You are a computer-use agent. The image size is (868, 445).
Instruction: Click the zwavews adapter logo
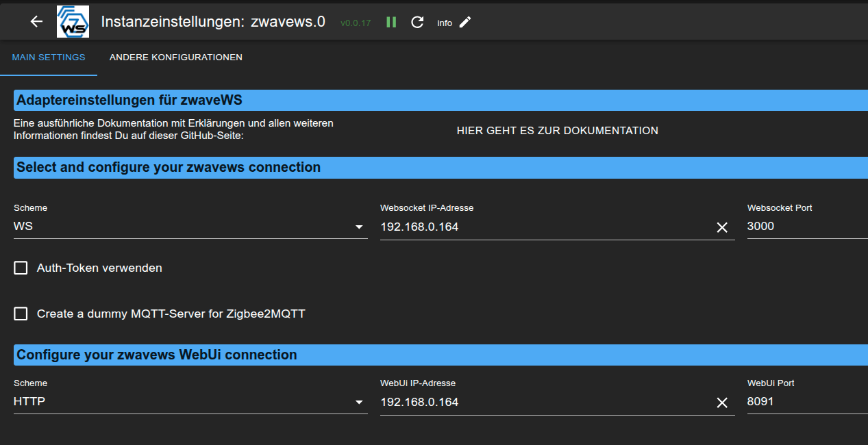coord(73,22)
